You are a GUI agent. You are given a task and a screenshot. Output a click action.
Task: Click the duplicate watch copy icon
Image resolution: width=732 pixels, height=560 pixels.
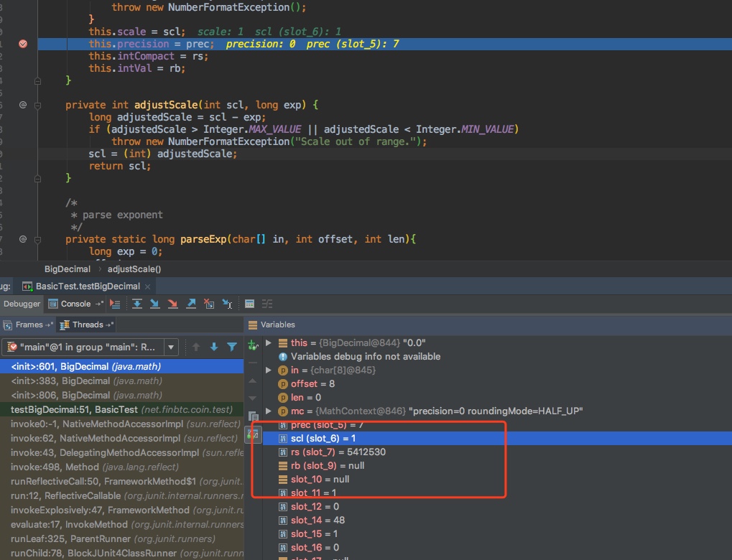253,416
